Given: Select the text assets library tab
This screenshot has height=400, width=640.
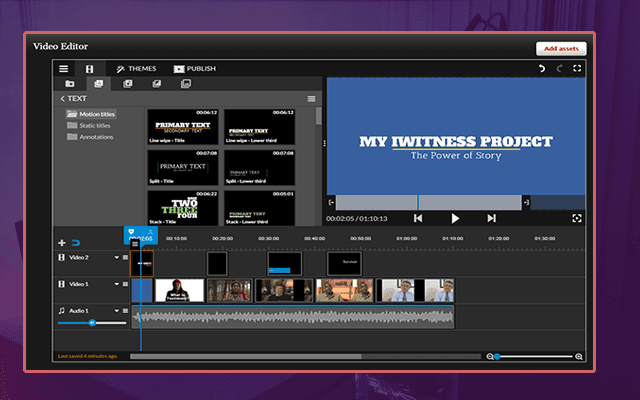Looking at the screenshot, I should [98, 84].
